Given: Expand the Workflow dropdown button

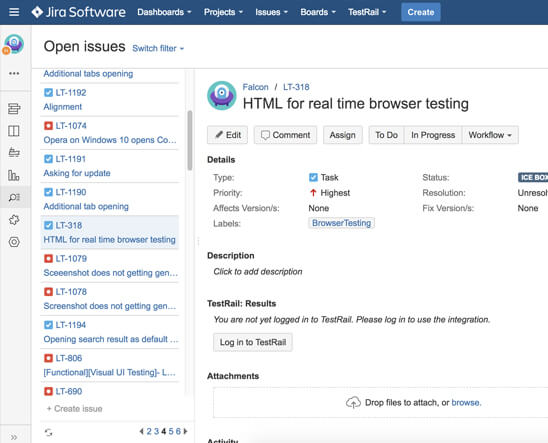Looking at the screenshot, I should 490,135.
